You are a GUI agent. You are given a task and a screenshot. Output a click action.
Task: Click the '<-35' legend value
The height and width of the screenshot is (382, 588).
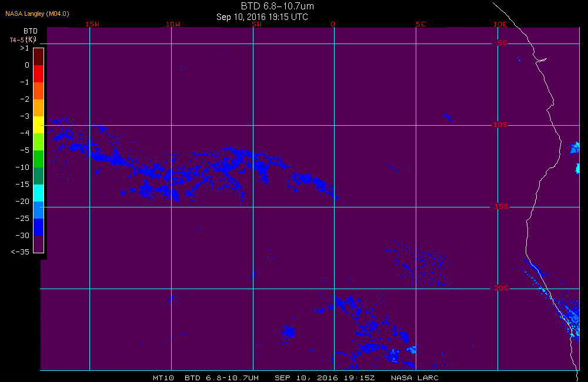(20, 252)
